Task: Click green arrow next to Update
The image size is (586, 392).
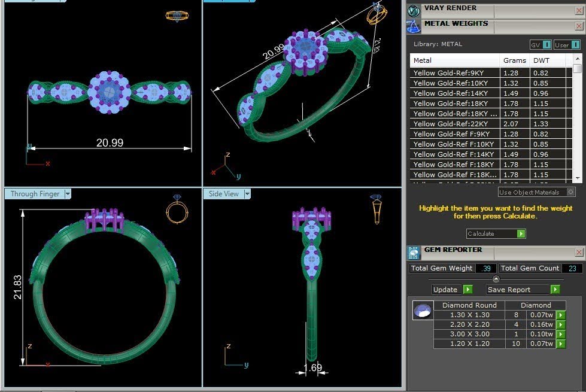Action: [468, 289]
